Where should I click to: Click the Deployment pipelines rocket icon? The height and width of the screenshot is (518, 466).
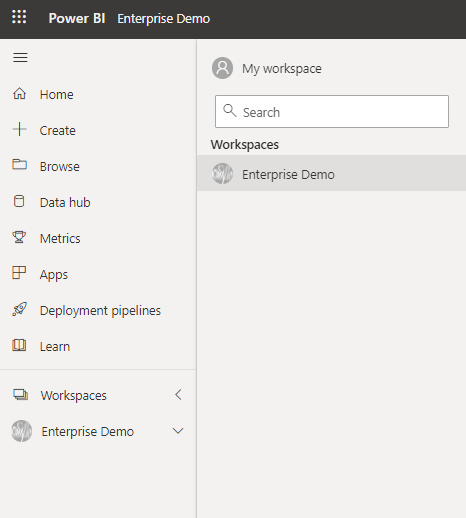(x=19, y=309)
